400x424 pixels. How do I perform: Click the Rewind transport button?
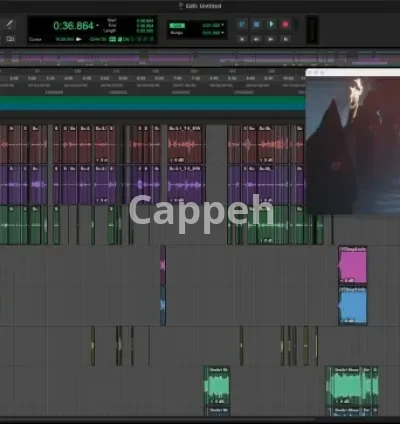(256, 39)
